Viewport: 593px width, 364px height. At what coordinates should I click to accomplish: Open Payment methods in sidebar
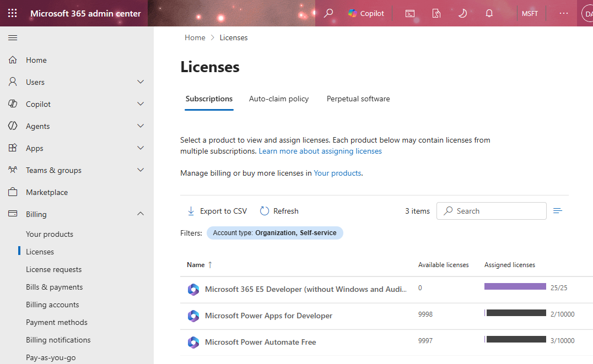point(57,322)
